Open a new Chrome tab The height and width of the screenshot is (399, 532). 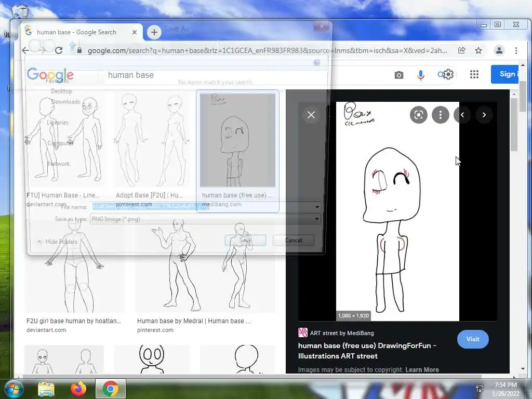tap(154, 32)
